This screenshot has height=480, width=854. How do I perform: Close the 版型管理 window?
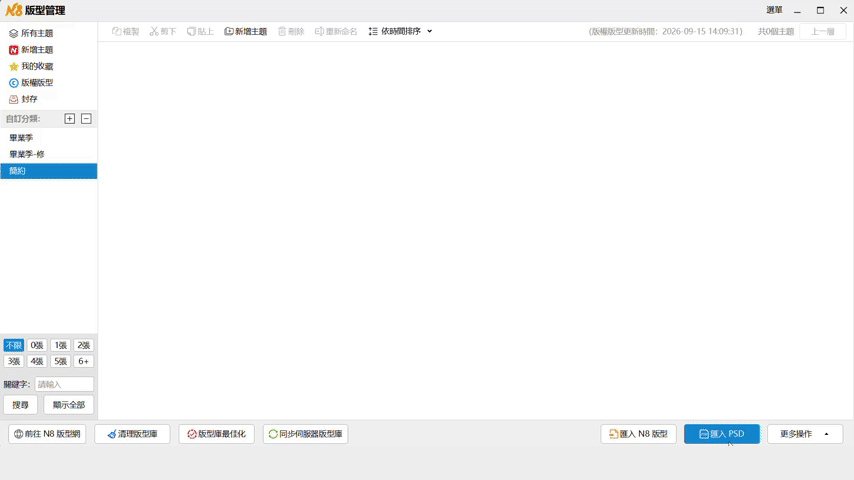843,10
